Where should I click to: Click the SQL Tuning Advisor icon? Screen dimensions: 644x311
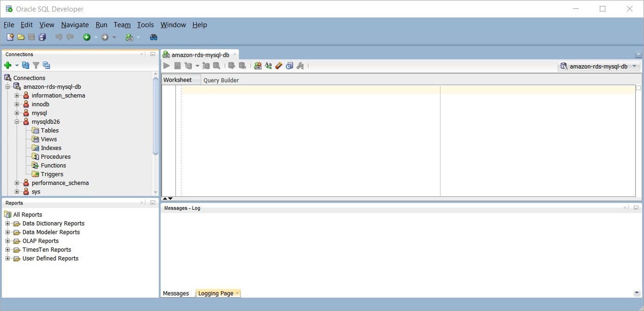217,66
